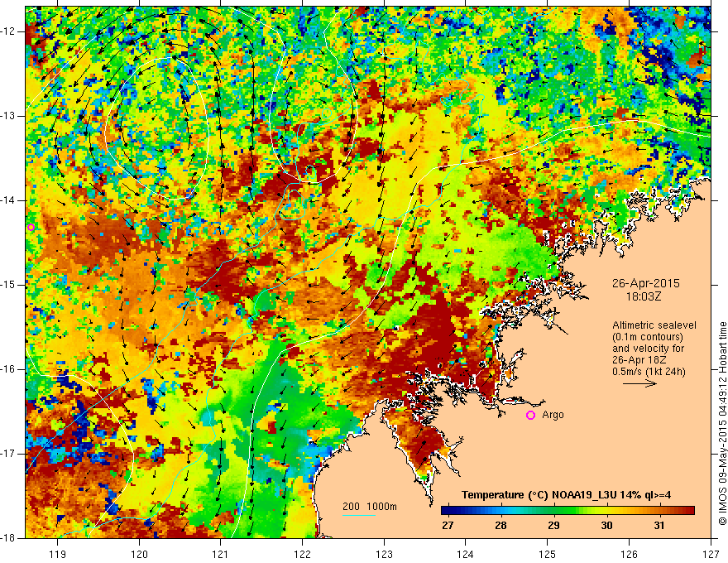Click the magenta Argo legend circle

pyautogui.click(x=530, y=416)
